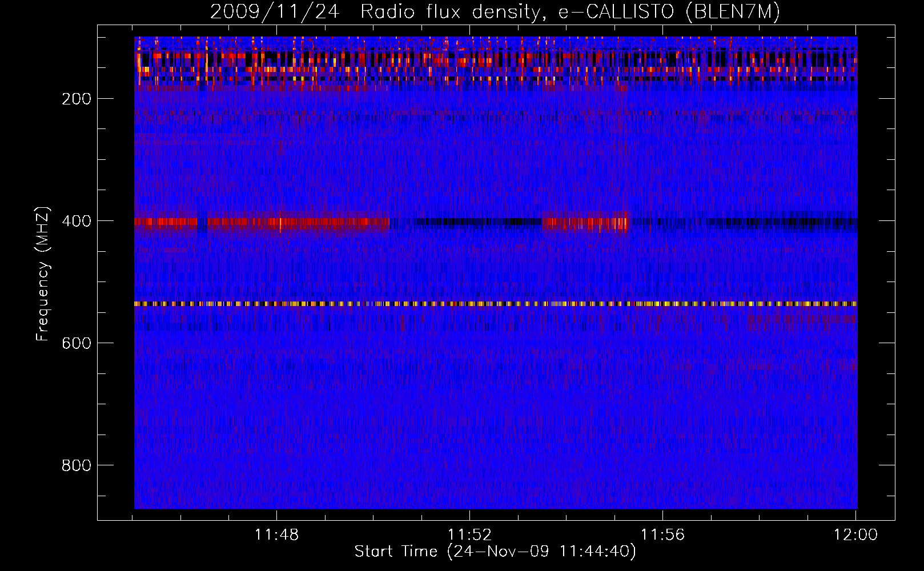
Task: Click the 11:48 time tick label
Action: click(277, 535)
